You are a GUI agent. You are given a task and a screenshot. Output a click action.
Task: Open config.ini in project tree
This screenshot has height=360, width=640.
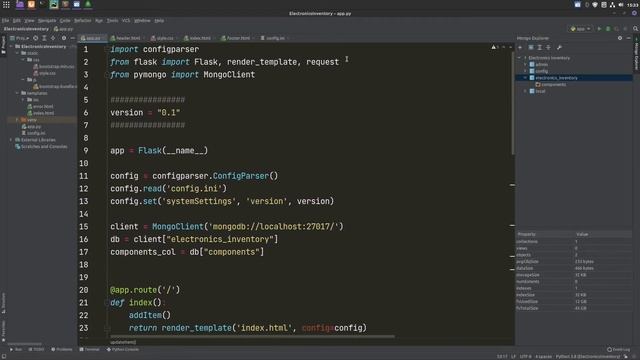tap(33, 133)
